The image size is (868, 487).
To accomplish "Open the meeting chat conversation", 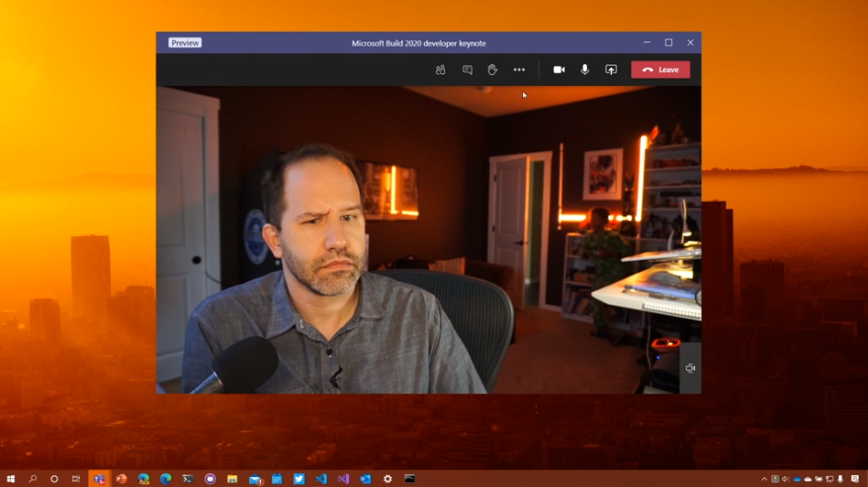I will click(x=467, y=70).
